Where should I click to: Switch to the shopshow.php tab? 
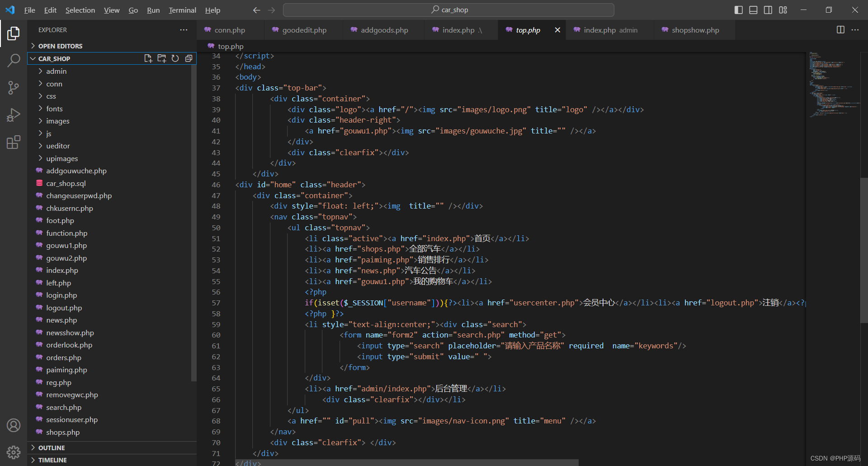point(695,30)
